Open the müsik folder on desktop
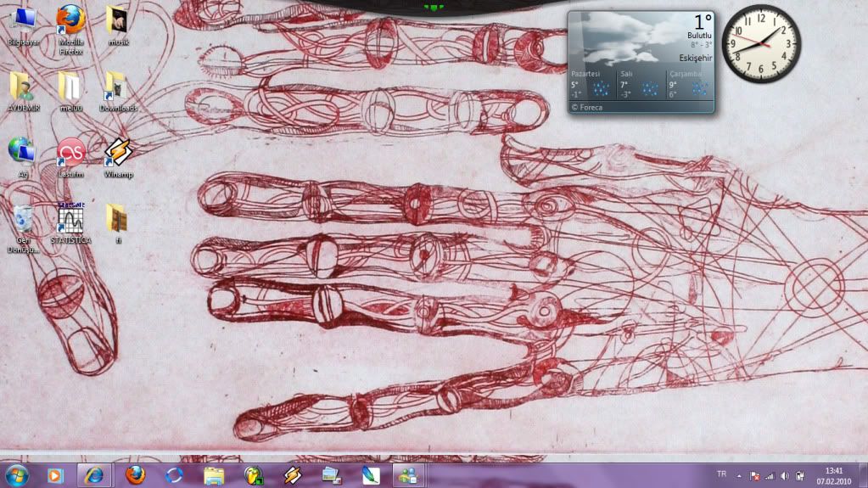This screenshot has height=488, width=868. coord(118,26)
